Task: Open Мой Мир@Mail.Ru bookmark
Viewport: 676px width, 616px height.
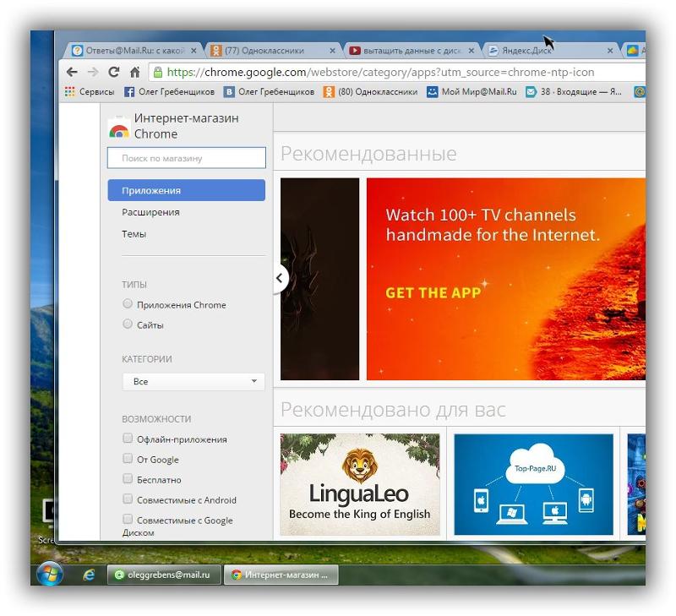Action: coord(472,92)
